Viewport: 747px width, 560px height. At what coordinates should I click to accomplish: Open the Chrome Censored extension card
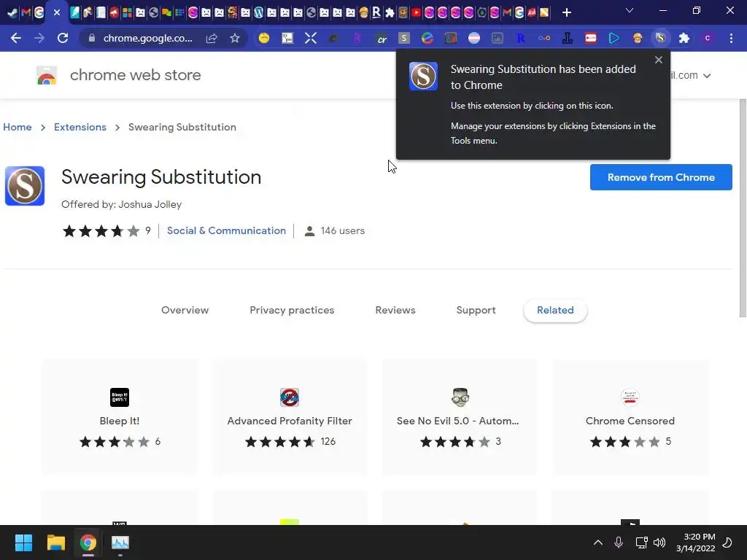click(x=630, y=417)
